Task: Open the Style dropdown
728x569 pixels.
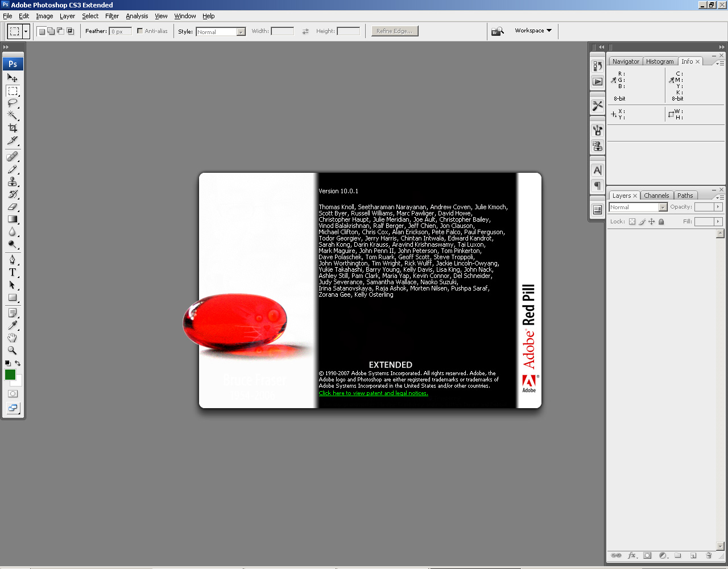Action: pos(221,32)
